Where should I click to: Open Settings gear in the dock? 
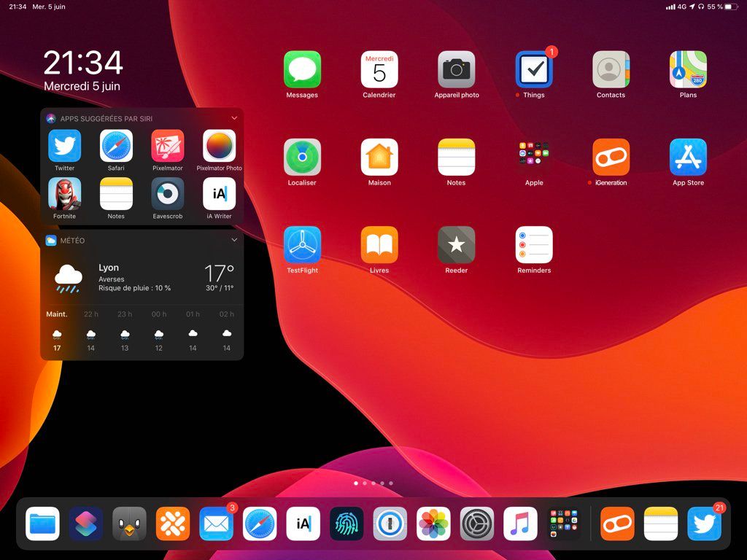[x=477, y=524]
